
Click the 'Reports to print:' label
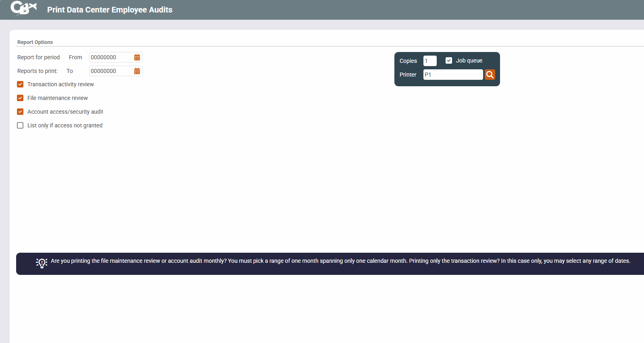(38, 71)
